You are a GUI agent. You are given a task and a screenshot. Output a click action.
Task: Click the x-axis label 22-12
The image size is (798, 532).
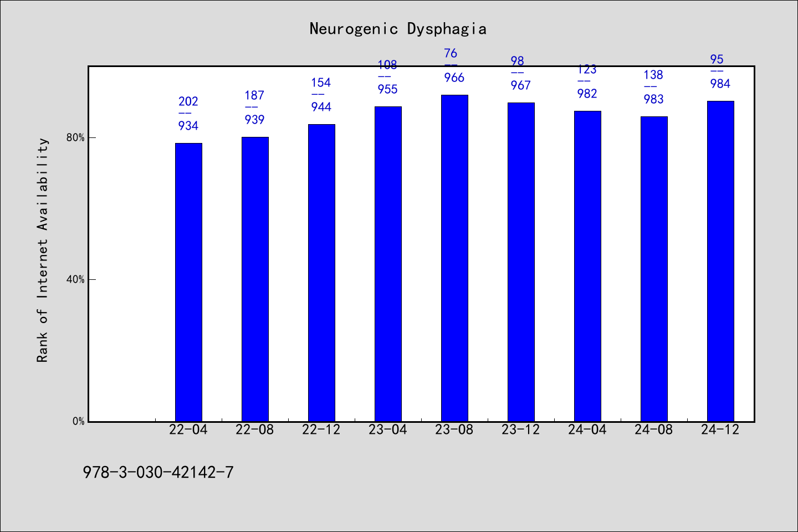click(x=321, y=429)
